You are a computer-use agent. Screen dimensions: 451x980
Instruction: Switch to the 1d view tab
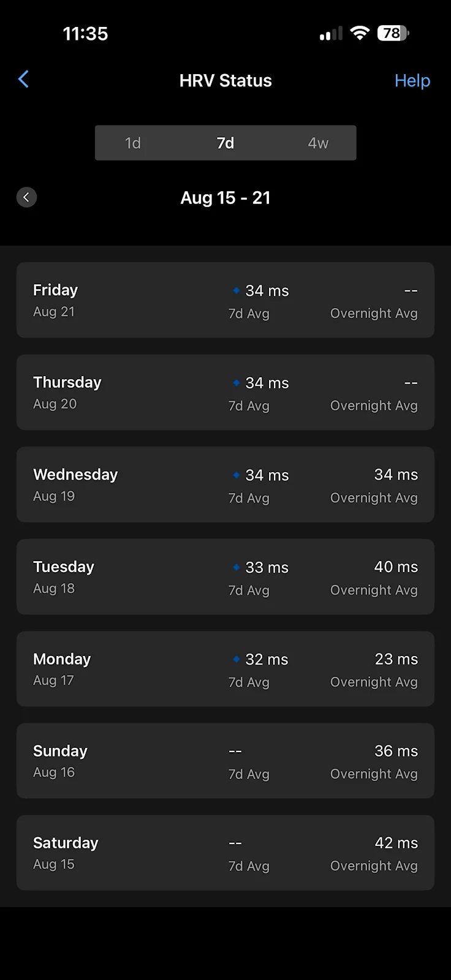coord(133,143)
